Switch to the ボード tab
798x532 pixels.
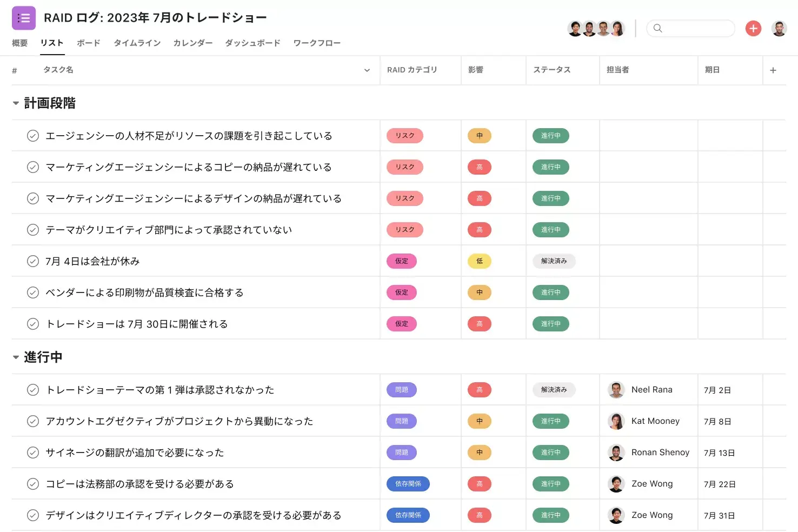88,43
